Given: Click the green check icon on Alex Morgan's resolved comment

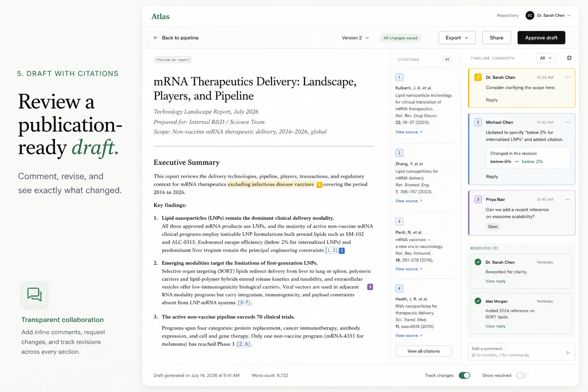Looking at the screenshot, I should click(478, 301).
